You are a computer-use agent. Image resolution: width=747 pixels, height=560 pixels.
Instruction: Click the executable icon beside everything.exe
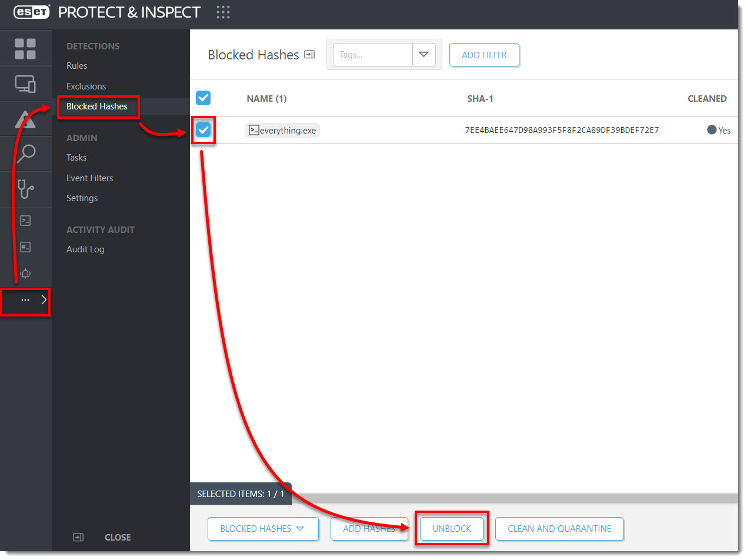pyautogui.click(x=254, y=131)
